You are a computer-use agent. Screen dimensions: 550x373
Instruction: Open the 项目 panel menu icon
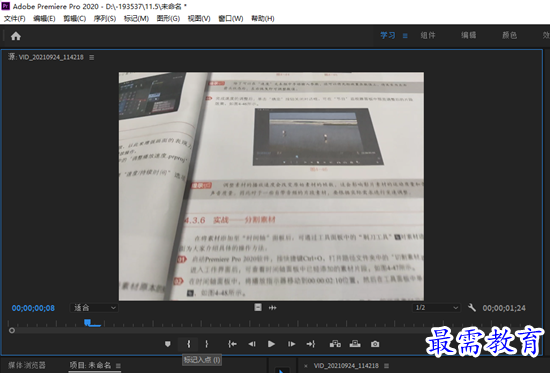(118, 366)
